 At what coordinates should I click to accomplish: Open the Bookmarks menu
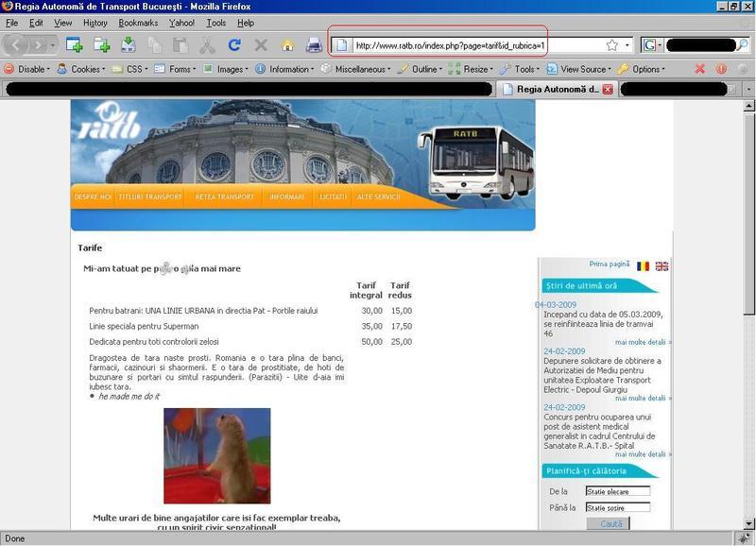tap(138, 23)
